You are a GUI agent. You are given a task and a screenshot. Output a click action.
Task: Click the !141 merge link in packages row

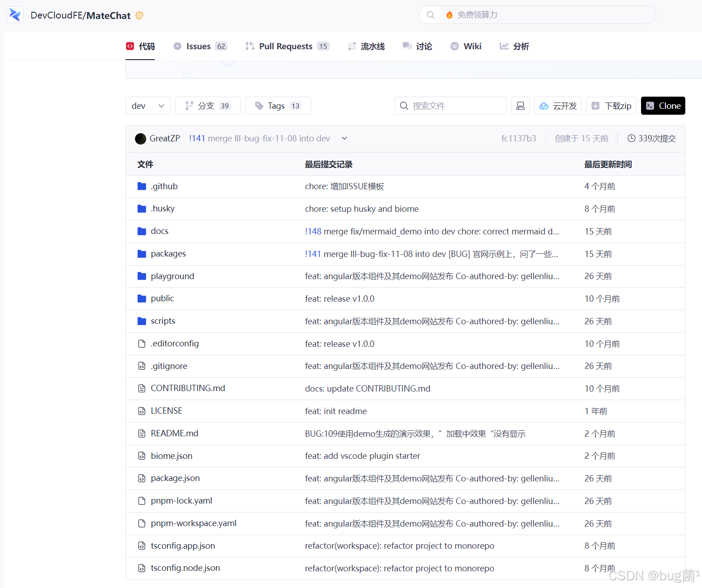pyautogui.click(x=313, y=254)
